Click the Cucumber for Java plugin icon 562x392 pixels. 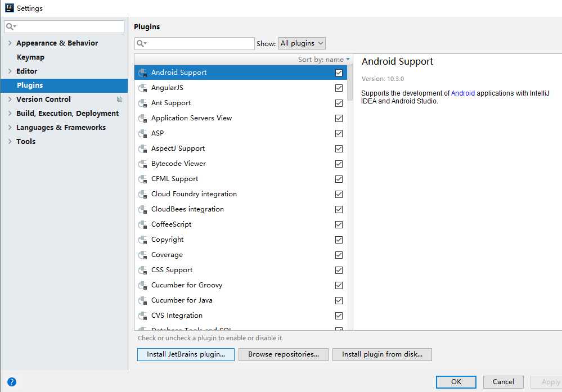pyautogui.click(x=143, y=300)
